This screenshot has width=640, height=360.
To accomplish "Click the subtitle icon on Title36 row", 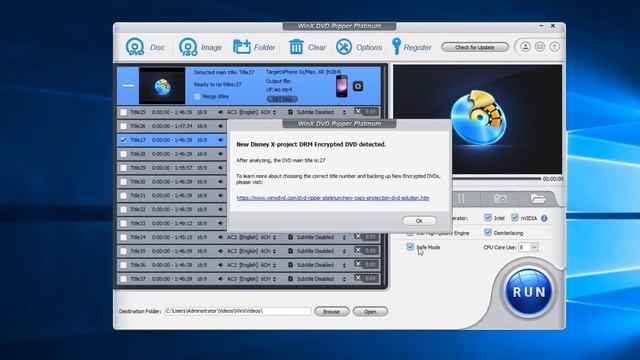I will (x=290, y=265).
